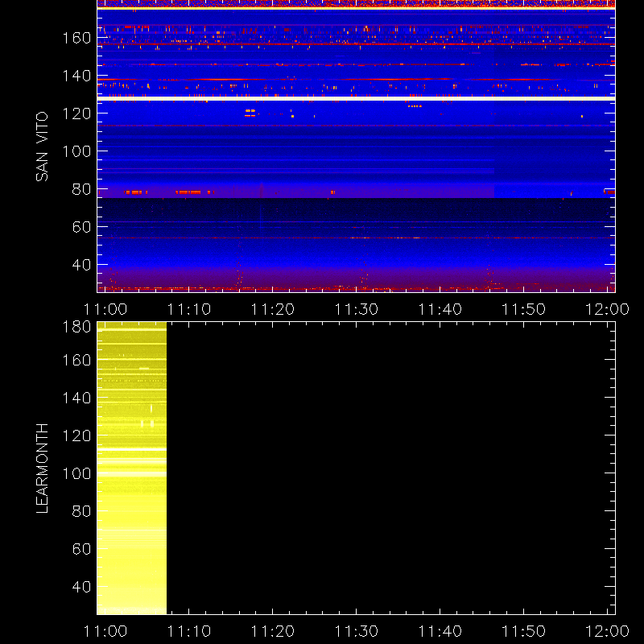The image size is (644, 644).
Task: Pick the 40 tick label on the LEARMONTH axis
Action: (81, 587)
